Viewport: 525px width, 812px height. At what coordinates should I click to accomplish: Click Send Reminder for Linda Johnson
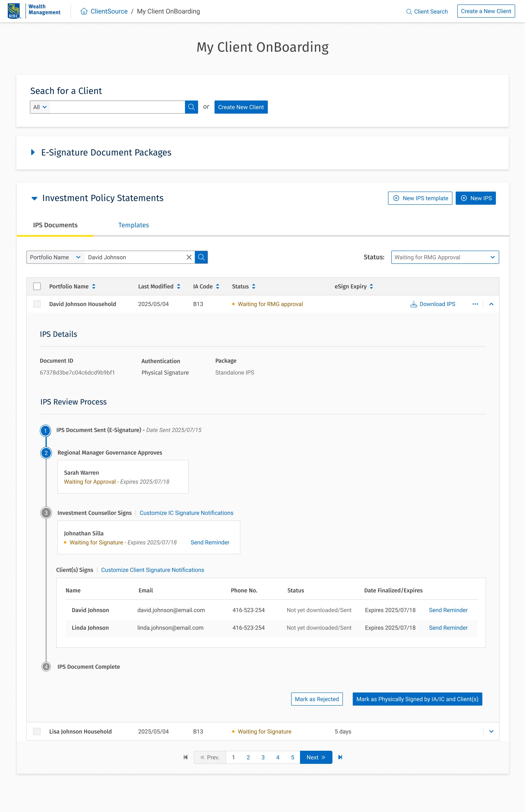pyautogui.click(x=448, y=628)
